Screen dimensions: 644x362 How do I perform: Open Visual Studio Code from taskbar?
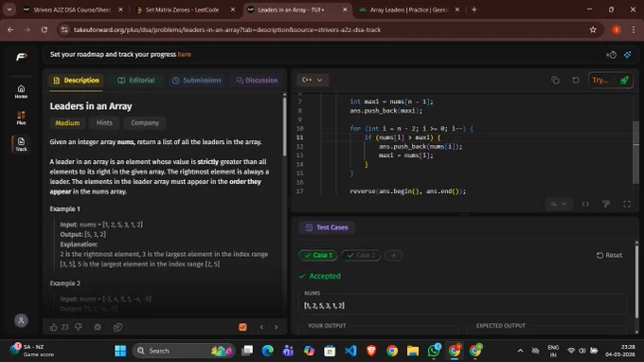click(x=350, y=351)
